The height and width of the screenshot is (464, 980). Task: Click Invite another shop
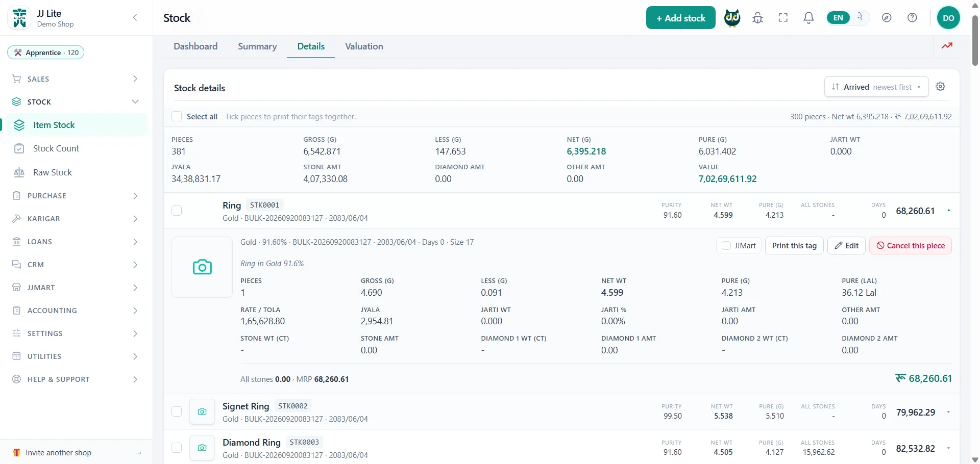77,453
